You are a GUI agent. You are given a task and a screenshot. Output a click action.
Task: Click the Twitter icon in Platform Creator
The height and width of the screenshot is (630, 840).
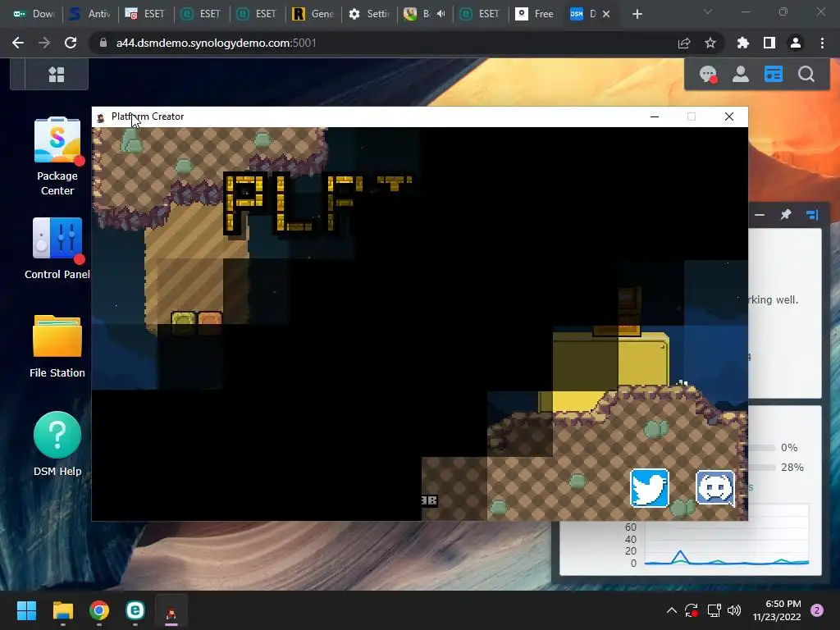[x=650, y=487]
